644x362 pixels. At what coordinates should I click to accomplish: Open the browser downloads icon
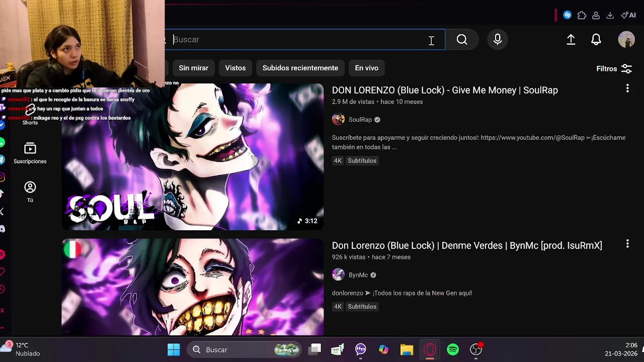pyautogui.click(x=610, y=15)
